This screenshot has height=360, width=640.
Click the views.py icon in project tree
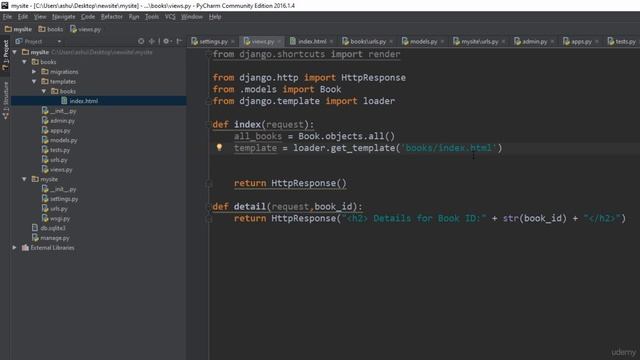click(x=45, y=169)
